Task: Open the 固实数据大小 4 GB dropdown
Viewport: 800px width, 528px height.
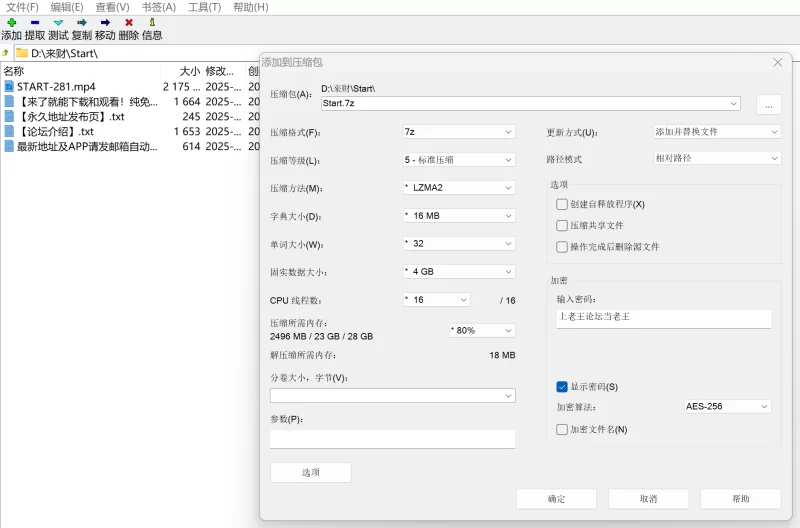Action: click(459, 271)
